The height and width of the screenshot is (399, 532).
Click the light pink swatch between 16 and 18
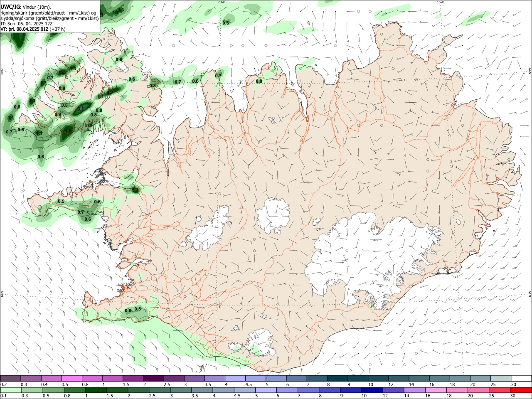coord(436,390)
